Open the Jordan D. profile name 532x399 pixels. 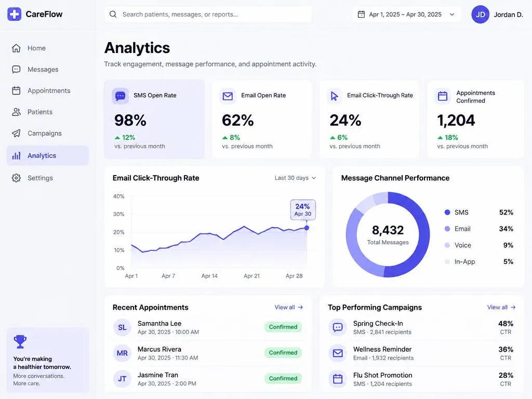coord(508,15)
